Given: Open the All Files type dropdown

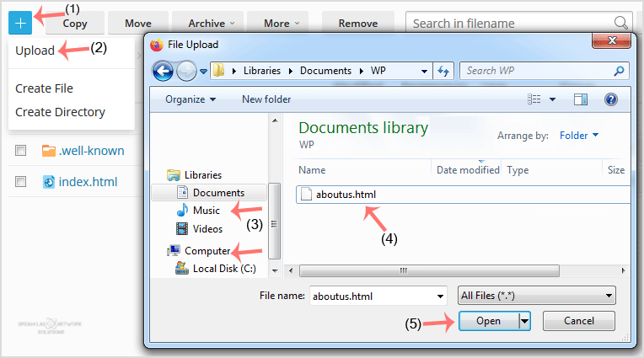Looking at the screenshot, I should point(537,296).
